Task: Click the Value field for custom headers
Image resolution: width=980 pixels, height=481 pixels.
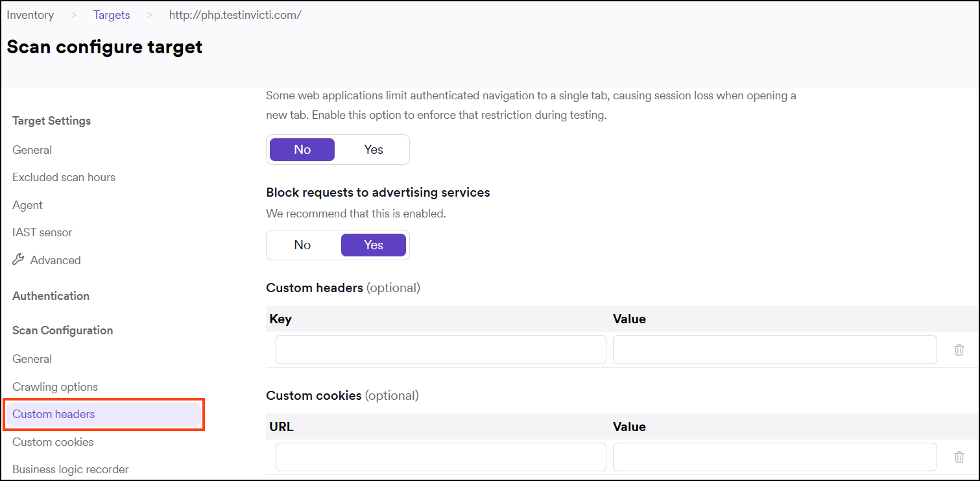Action: (774, 349)
